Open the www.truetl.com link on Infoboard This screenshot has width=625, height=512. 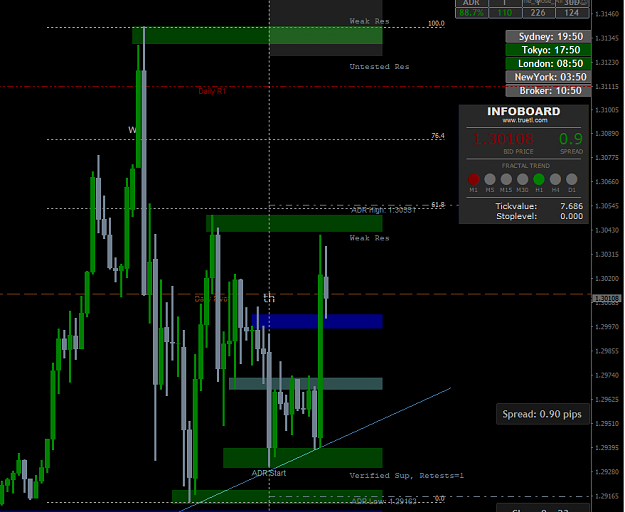click(524, 120)
